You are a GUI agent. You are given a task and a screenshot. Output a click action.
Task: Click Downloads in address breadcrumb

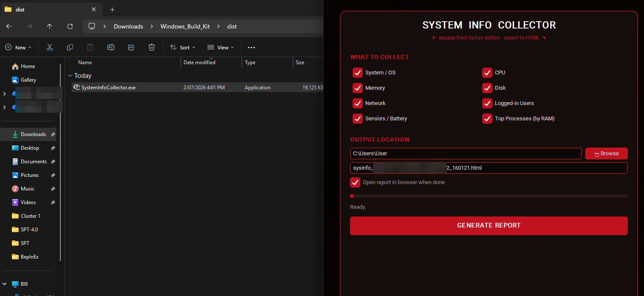(x=128, y=26)
